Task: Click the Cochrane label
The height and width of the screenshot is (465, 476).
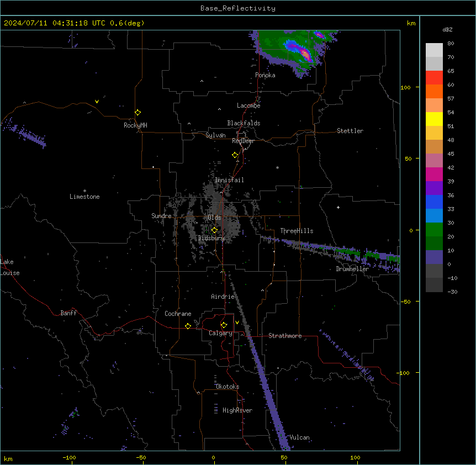Action: 178,314
